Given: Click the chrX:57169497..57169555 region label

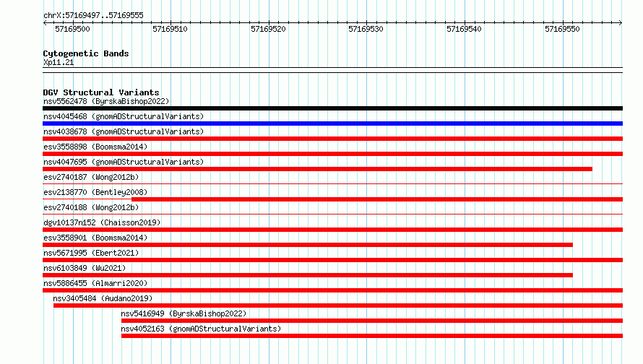Looking at the screenshot, I should click(93, 16).
